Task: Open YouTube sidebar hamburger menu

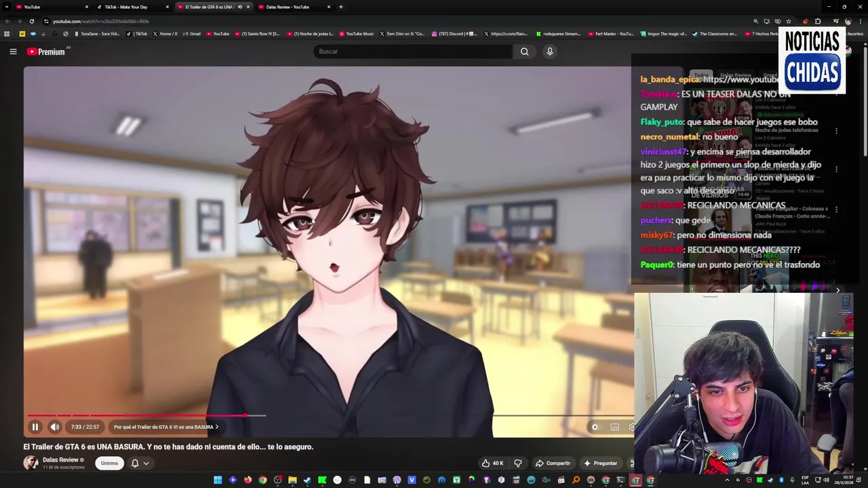Action: pyautogui.click(x=13, y=52)
